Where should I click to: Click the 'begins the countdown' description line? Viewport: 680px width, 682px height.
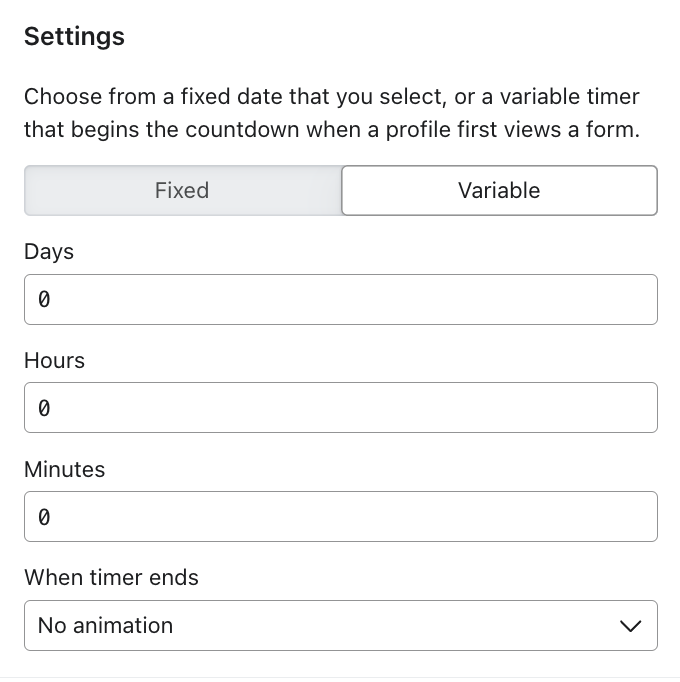[x=331, y=130]
